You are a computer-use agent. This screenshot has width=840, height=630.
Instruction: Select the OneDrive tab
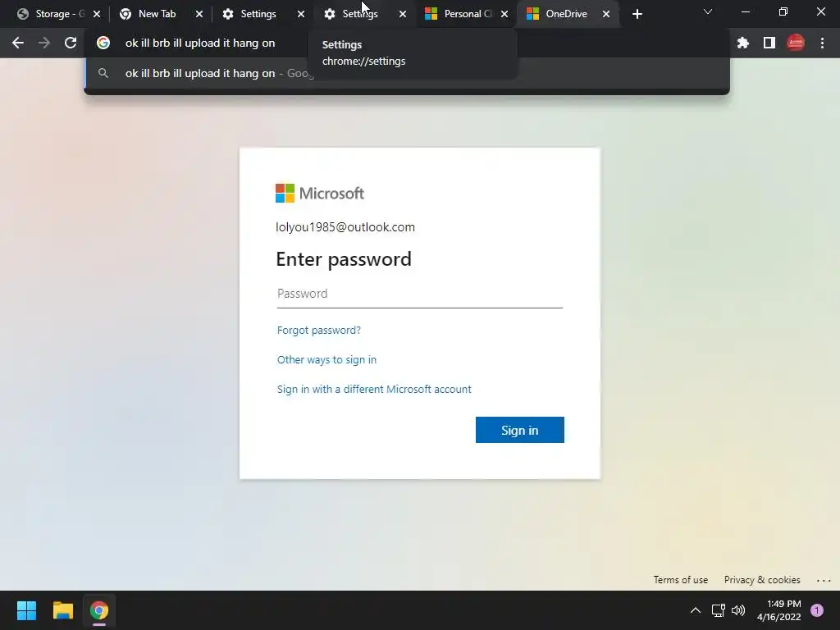566,14
